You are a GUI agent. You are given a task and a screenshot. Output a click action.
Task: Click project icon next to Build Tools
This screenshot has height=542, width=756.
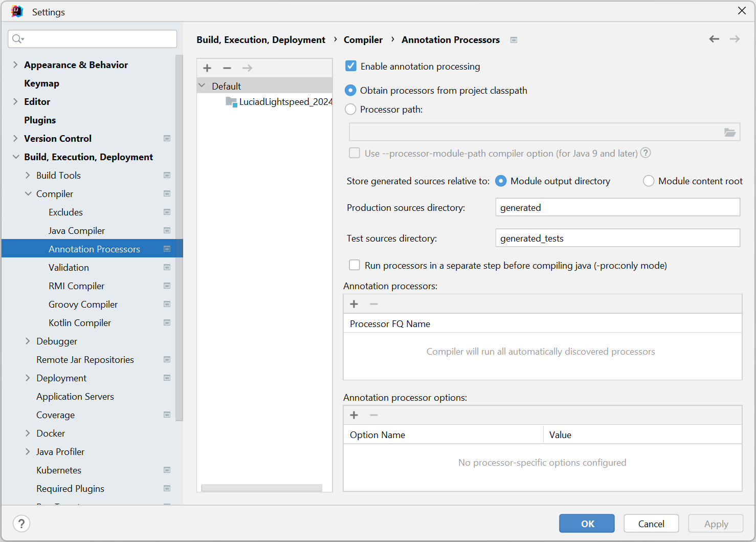tap(167, 175)
